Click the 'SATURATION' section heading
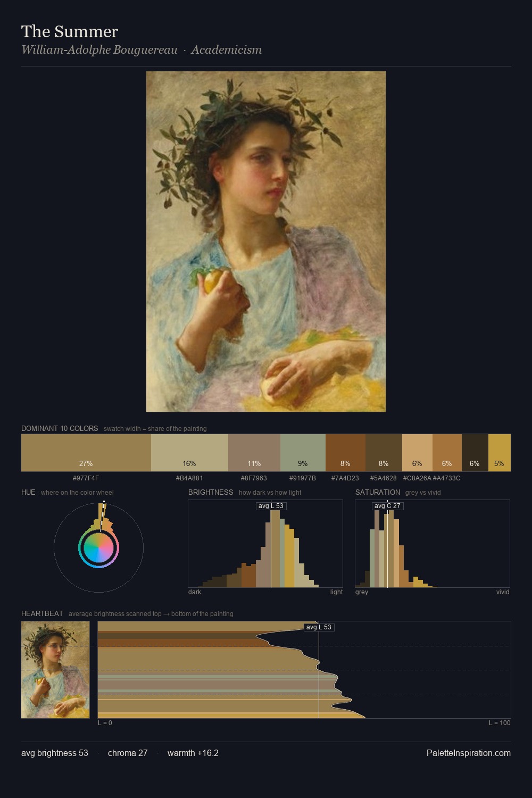Viewport: 532px width, 798px height. point(378,492)
